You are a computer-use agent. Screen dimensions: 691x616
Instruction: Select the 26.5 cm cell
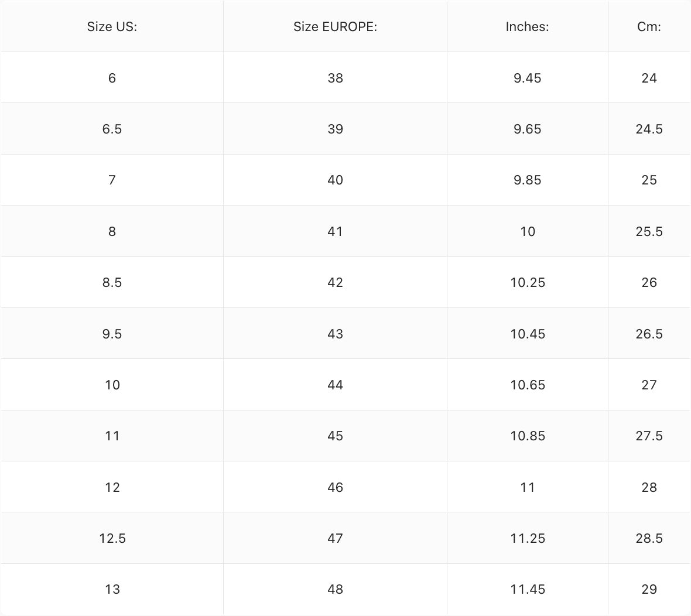pos(649,334)
